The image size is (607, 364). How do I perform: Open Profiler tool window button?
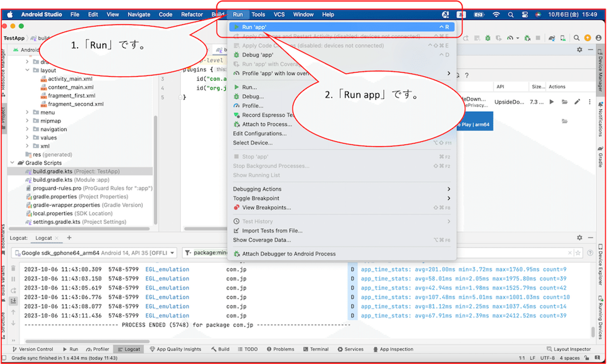(98, 349)
